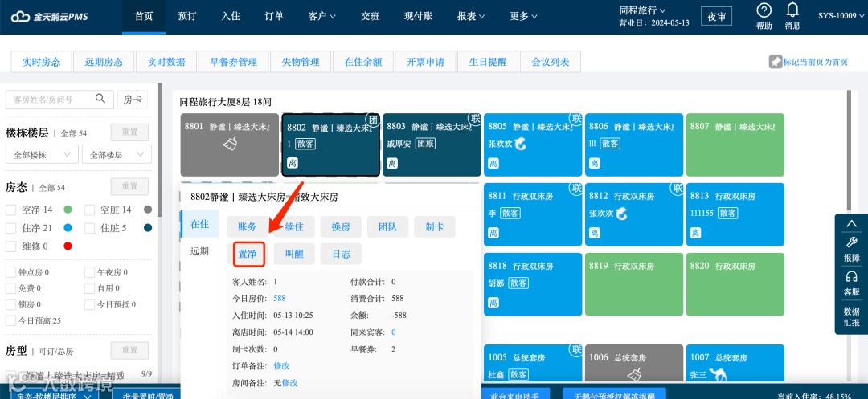Click the 联 badge on room 8811
Viewport: 868px width, 399px height.
click(576, 189)
